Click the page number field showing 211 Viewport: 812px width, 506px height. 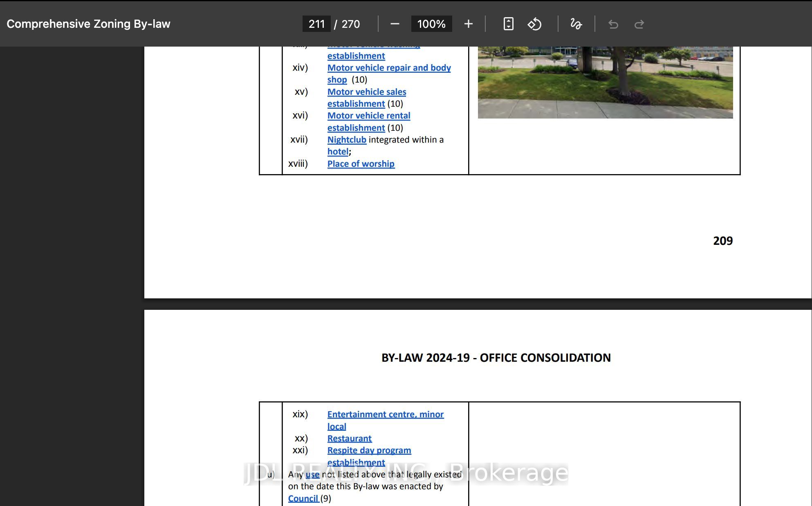[316, 24]
